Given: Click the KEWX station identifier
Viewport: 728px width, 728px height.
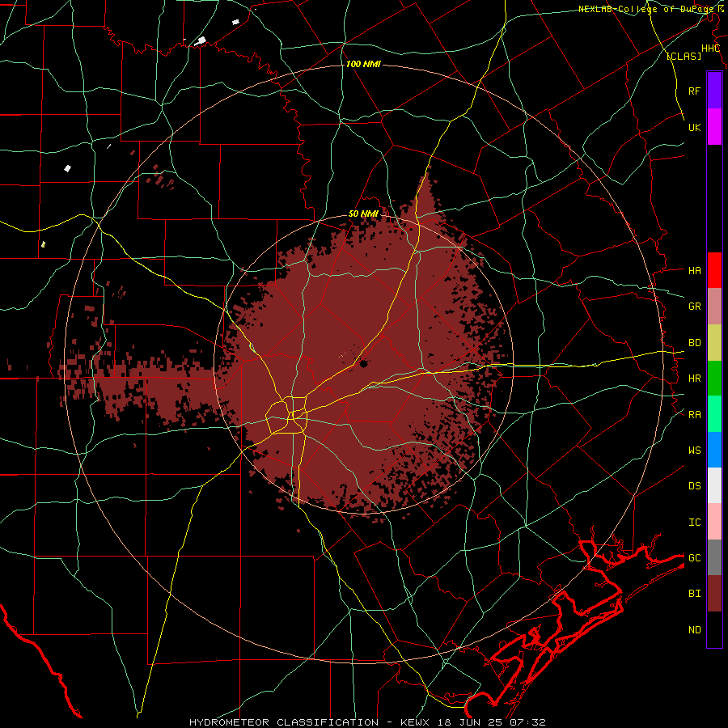Looking at the screenshot, I should (416, 722).
